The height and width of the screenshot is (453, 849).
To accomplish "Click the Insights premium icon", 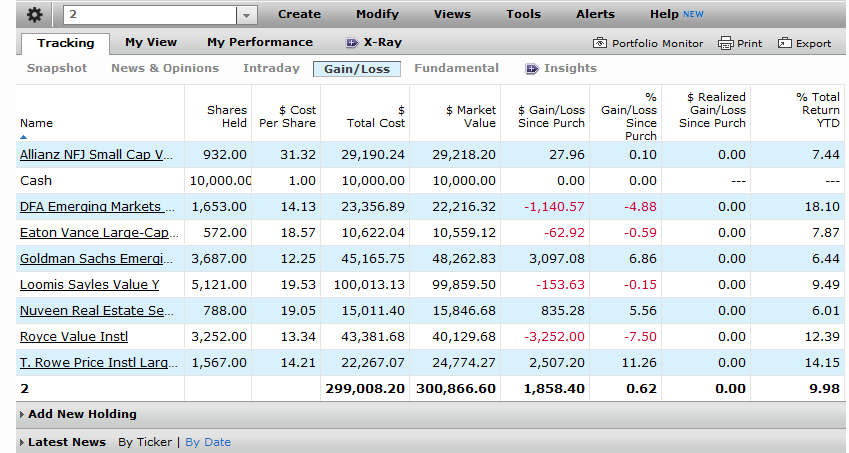I will (532, 69).
